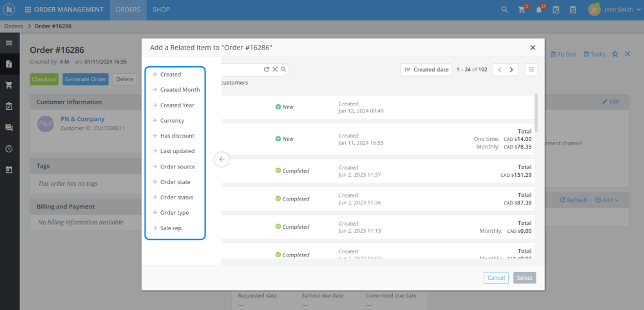Close the order panel with X
The height and width of the screenshot is (310, 644).
pyautogui.click(x=627, y=54)
